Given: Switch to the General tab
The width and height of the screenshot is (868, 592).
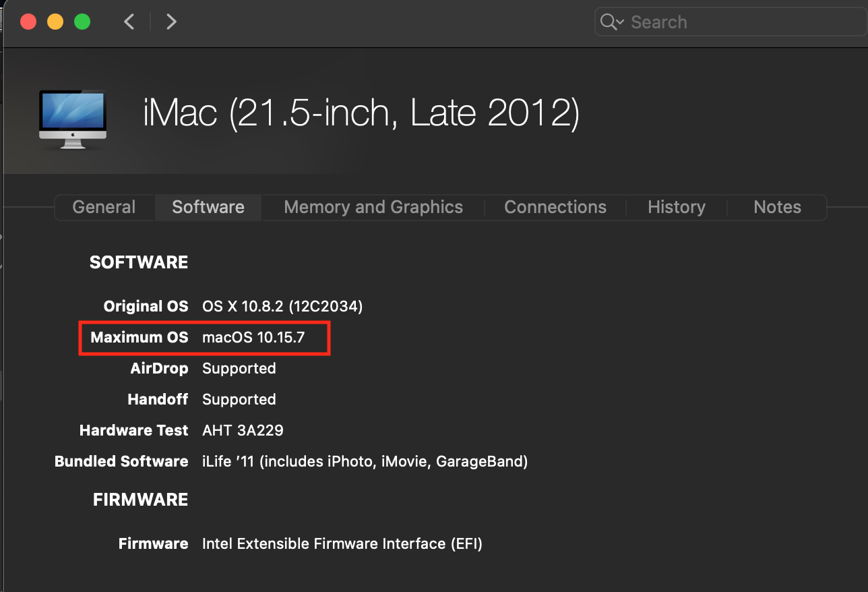Looking at the screenshot, I should (x=104, y=207).
